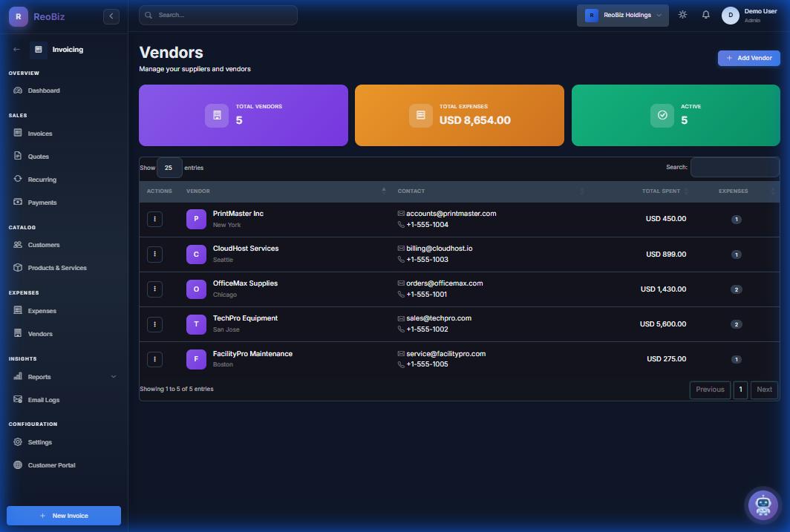This screenshot has height=532, width=790.
Task: Toggle ascending sort on the Vendor column
Action: point(384,191)
